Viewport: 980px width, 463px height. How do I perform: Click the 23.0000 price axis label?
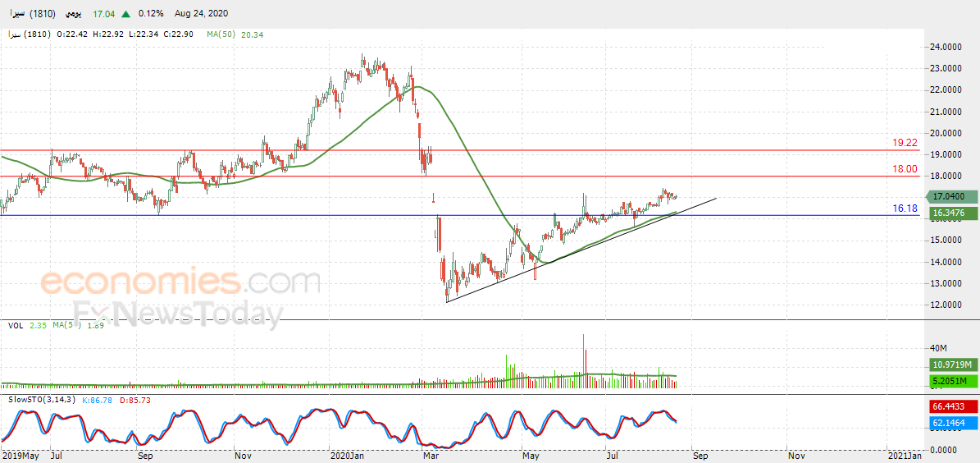tap(945, 68)
